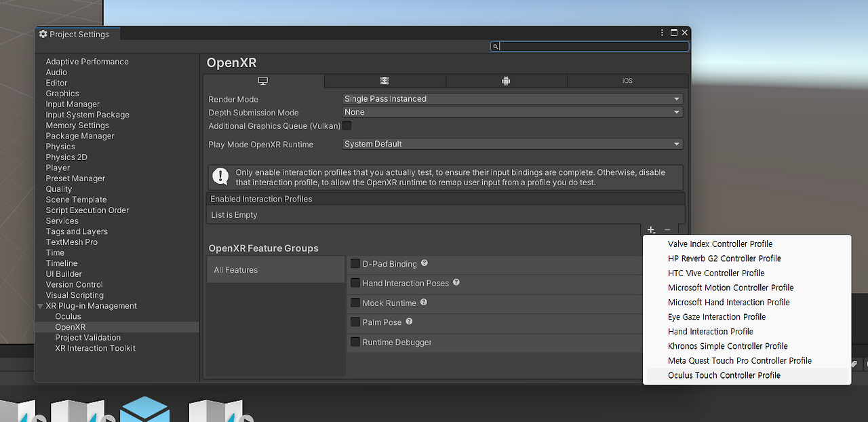Open Adaptive Performance settings

pos(87,62)
